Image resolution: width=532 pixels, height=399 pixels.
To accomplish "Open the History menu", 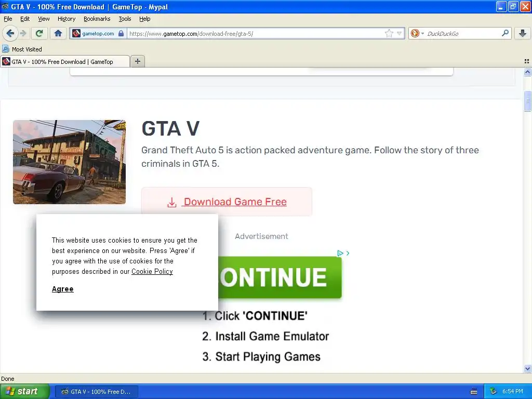I will coord(66,19).
